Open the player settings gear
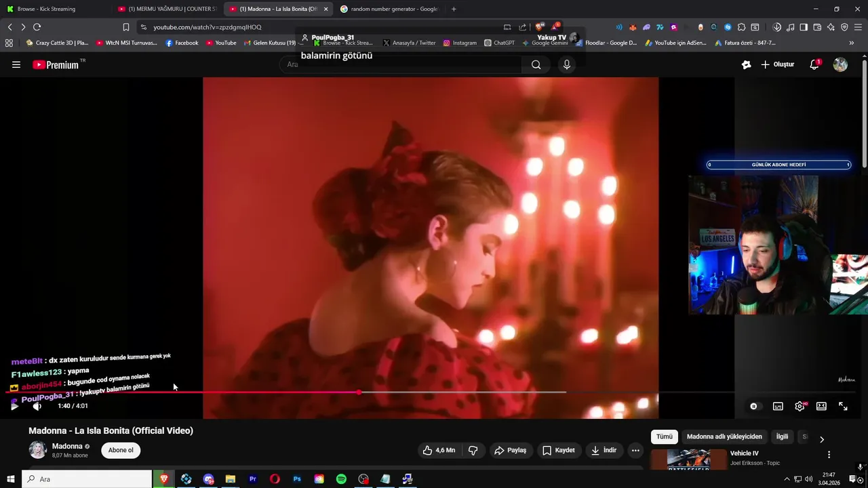The image size is (868, 488). (x=800, y=406)
